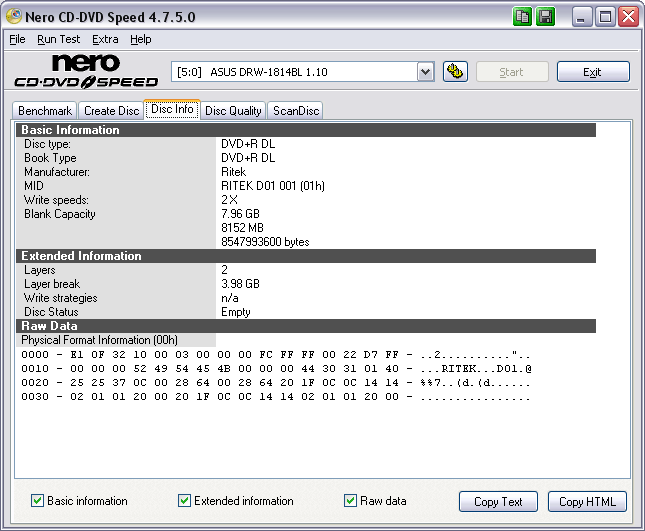Click the green copy-to-clipboard icon in title bar
645x531 pixels.
pos(522,17)
